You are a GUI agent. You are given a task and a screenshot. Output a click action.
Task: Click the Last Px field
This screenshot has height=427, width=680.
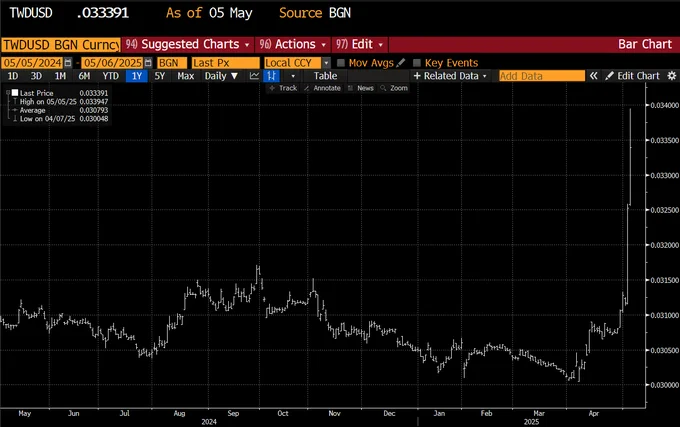[226, 63]
